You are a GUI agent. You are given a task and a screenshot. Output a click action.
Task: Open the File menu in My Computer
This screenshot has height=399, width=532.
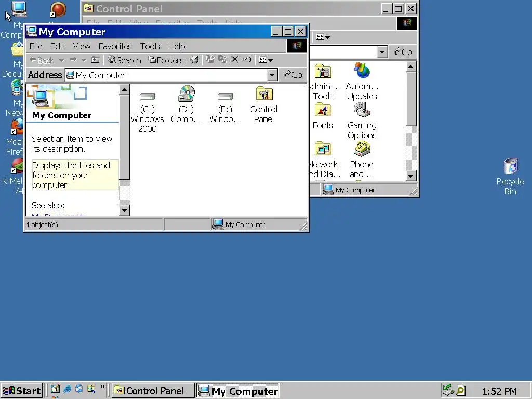point(36,46)
